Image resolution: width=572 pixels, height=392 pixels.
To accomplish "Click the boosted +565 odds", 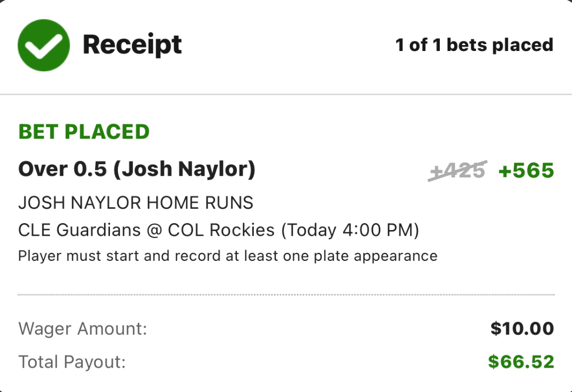I will (x=526, y=171).
